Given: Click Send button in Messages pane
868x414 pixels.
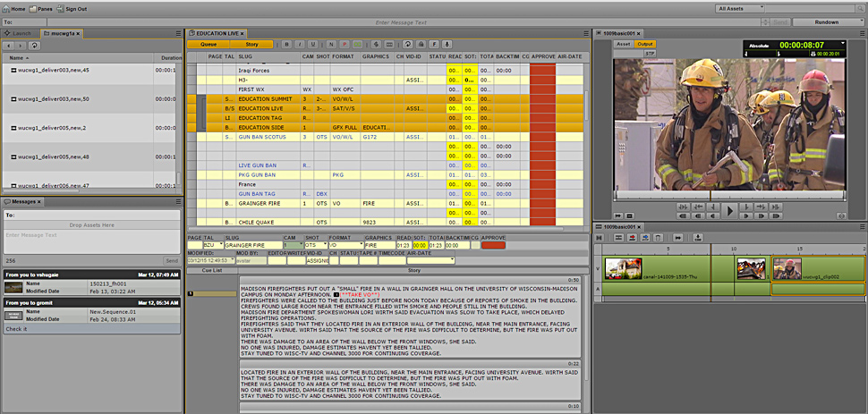Looking at the screenshot, I should 172,261.
